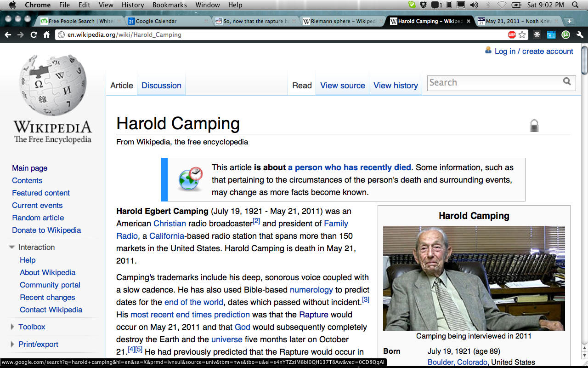This screenshot has height=368, width=588.
Task: Open the Chrome wrench settings menu
Action: (x=579, y=34)
